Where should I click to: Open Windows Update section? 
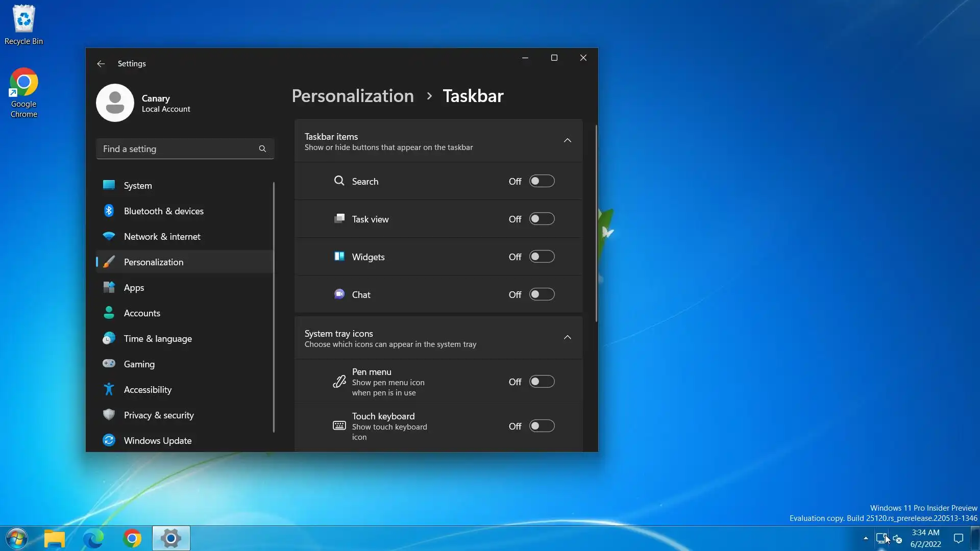coord(157,441)
